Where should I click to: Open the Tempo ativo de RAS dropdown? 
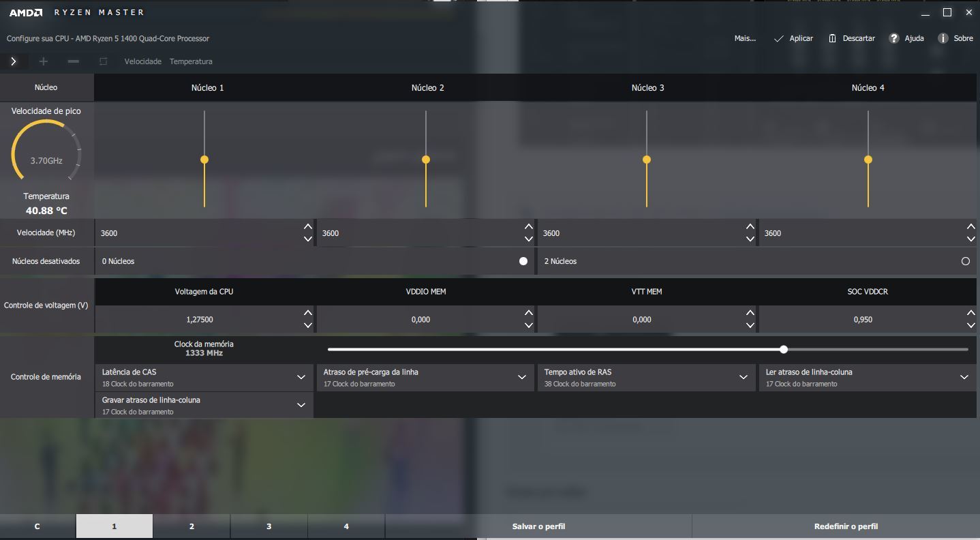coord(646,377)
